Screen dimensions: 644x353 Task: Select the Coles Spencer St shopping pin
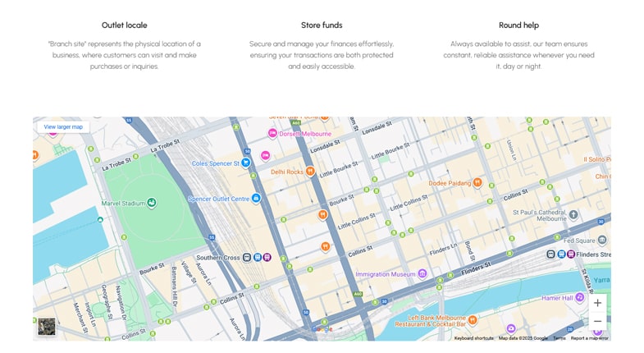(245, 163)
